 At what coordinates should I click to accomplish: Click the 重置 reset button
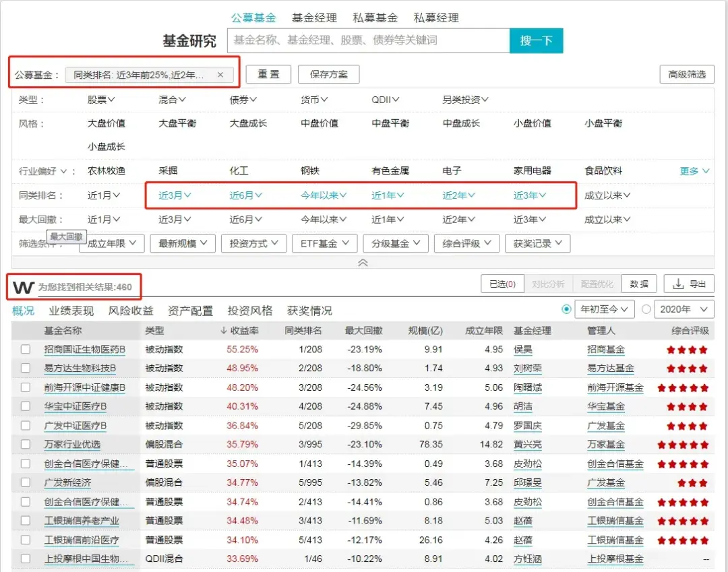point(268,74)
